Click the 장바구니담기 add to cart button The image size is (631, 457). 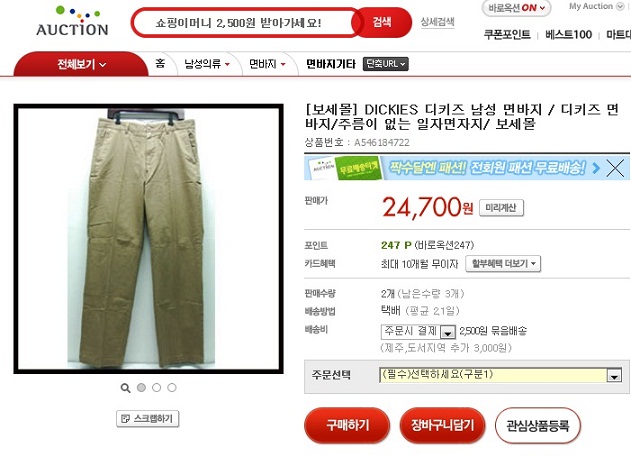click(x=442, y=426)
